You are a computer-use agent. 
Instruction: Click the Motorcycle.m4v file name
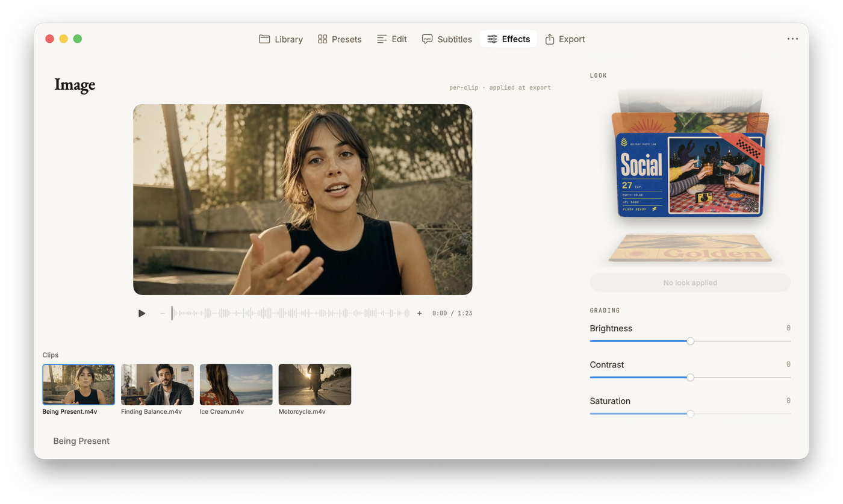pos(302,412)
